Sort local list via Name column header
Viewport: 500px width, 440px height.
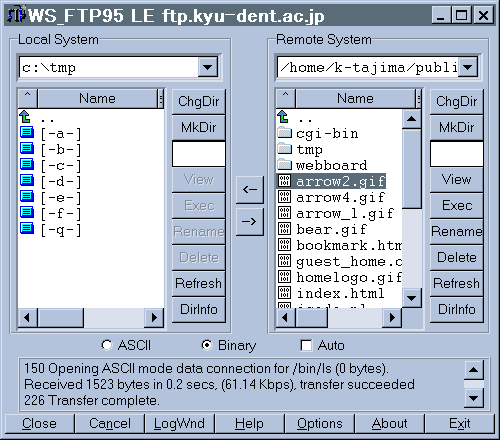[97, 99]
